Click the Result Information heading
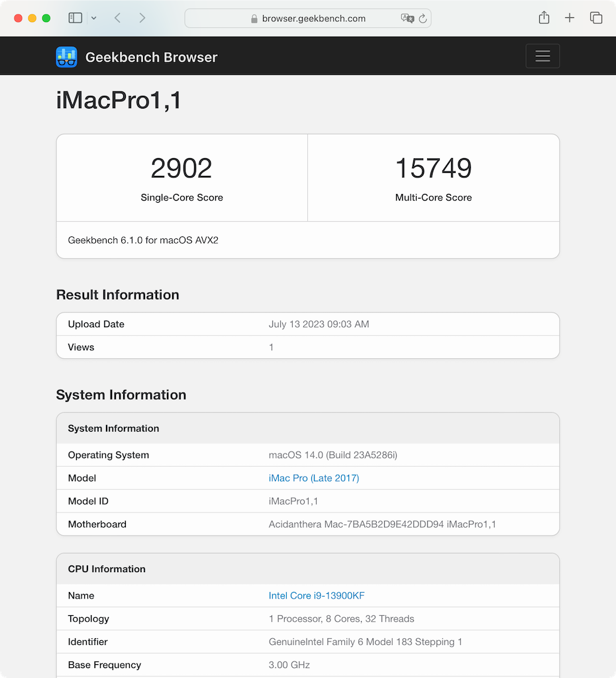This screenshot has width=616, height=678. point(118,295)
